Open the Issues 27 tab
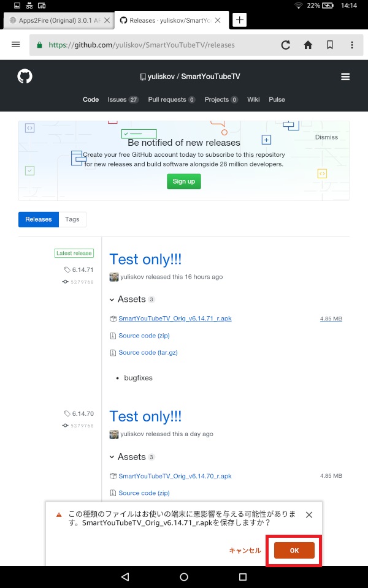 pyautogui.click(x=123, y=99)
